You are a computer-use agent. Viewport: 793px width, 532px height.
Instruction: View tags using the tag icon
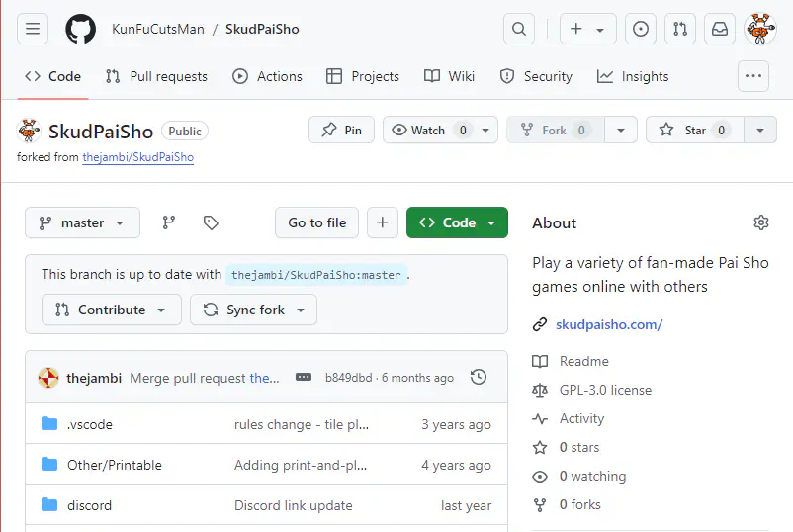[x=211, y=222]
